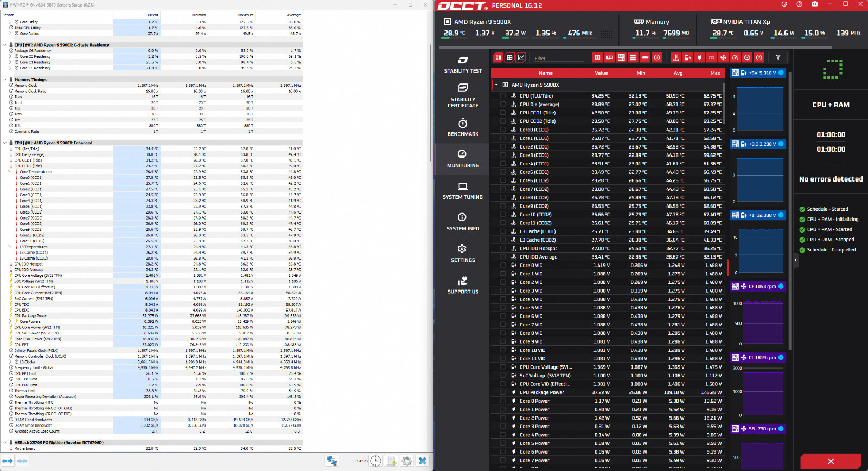Viewport: 868px width, 471px height.
Task: Collapse C-State Residency group in HWiNFO
Action: 5,45
